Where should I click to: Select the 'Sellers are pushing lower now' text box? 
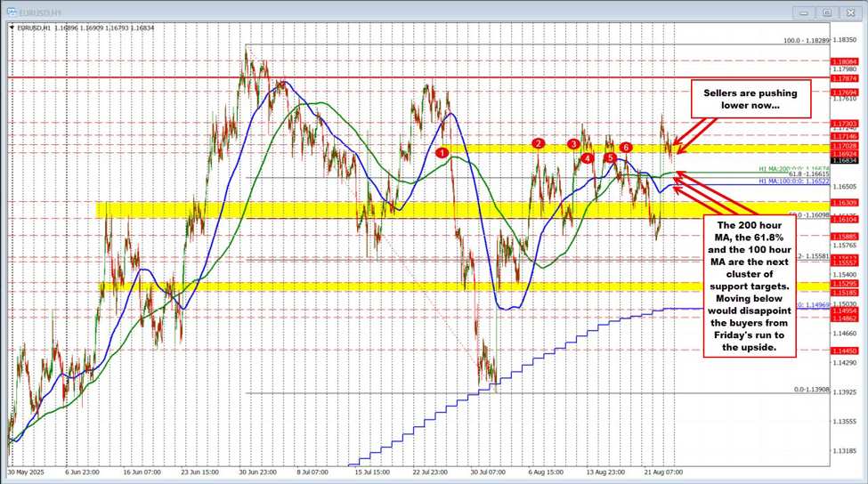[750, 99]
